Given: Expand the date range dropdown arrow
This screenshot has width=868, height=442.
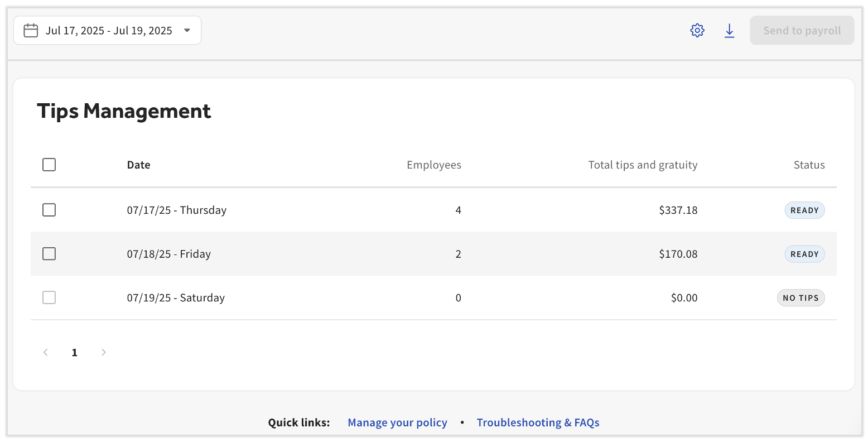Looking at the screenshot, I should pyautogui.click(x=187, y=31).
